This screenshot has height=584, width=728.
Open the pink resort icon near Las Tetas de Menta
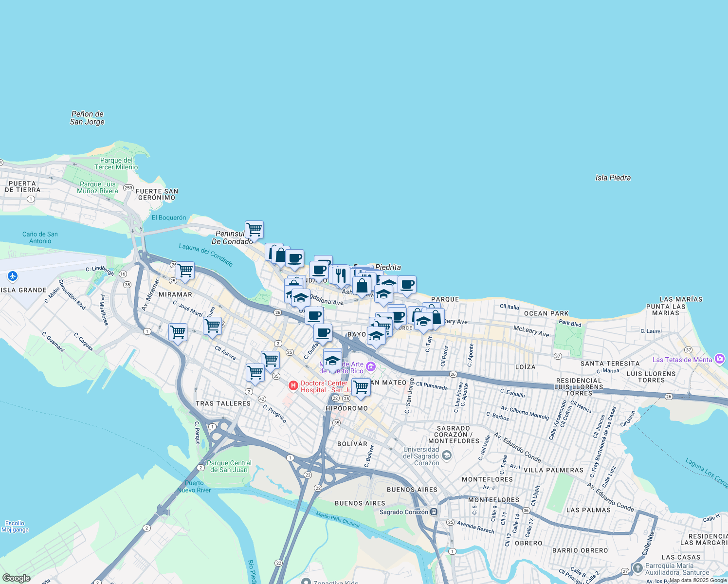pos(720,359)
